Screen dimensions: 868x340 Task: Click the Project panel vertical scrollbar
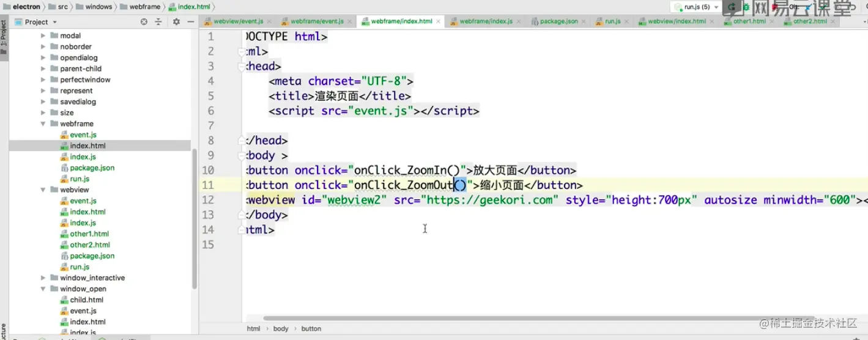[x=195, y=218]
